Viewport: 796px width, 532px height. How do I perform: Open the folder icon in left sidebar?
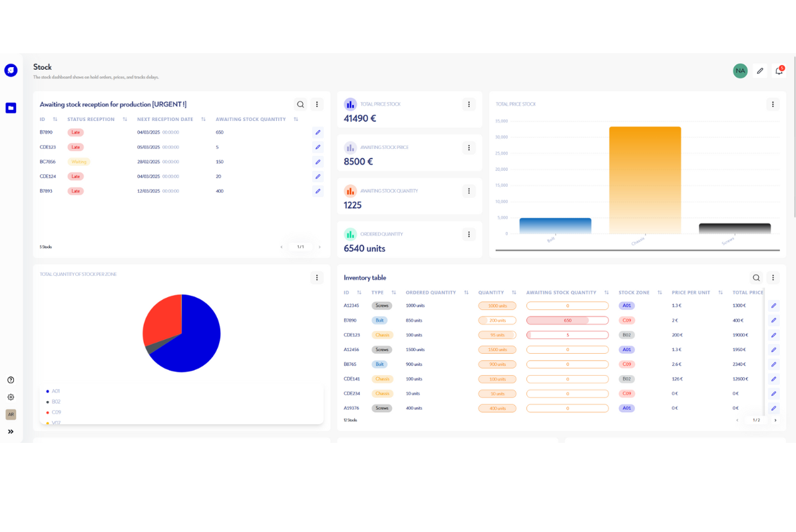click(x=11, y=108)
